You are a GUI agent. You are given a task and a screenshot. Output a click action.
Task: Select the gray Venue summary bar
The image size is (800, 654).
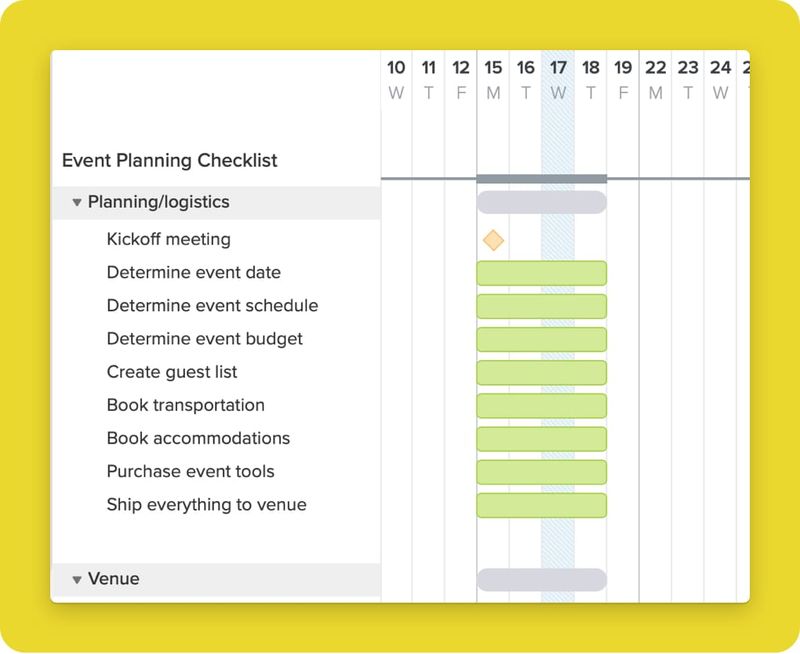(x=542, y=578)
